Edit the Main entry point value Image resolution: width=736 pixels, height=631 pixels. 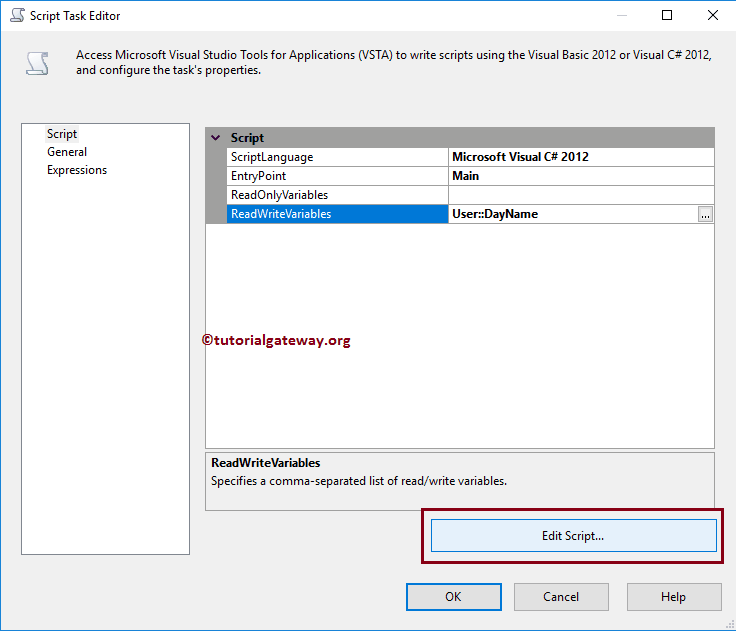coord(581,176)
